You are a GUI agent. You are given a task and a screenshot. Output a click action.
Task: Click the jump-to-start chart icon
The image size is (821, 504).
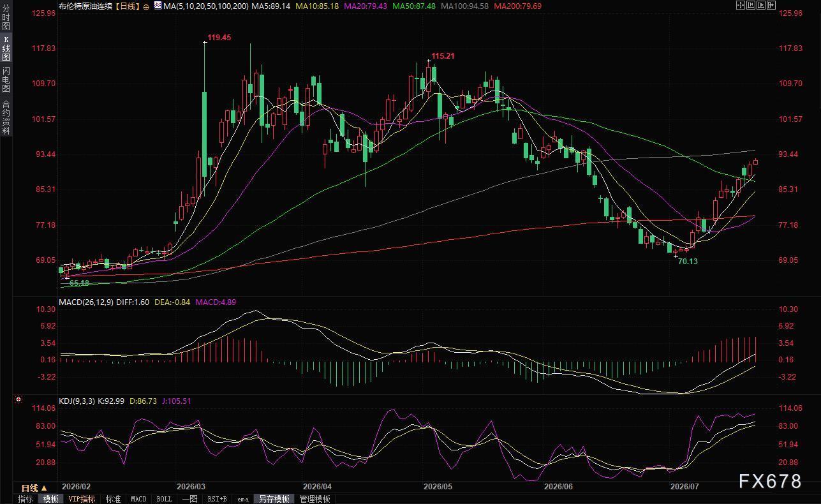[x=751, y=5]
